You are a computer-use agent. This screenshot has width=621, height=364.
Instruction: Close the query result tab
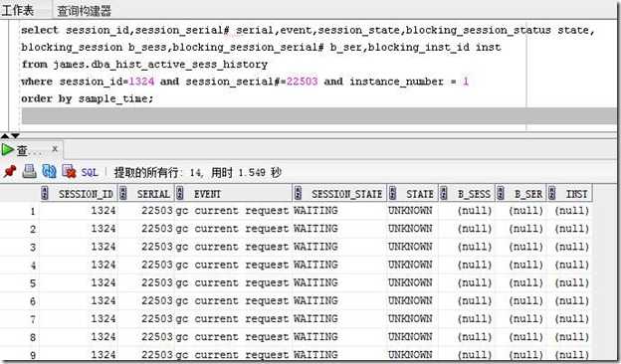(55, 149)
